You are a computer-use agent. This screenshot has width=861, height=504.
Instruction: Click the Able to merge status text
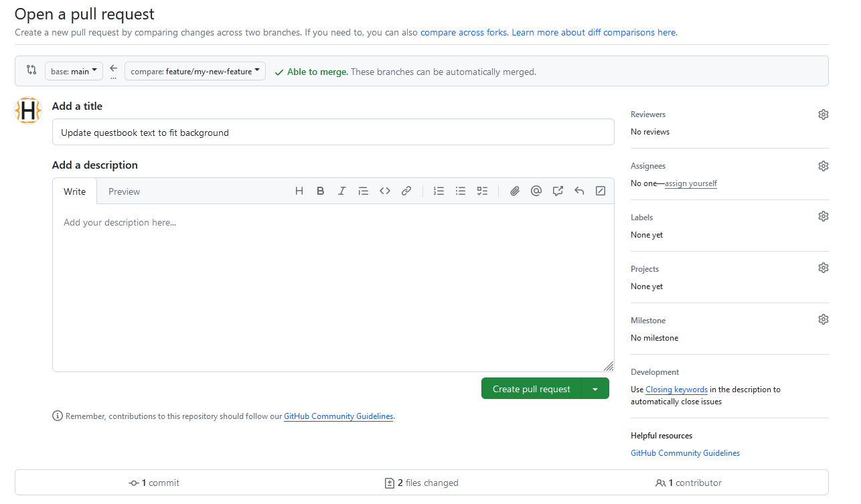(x=317, y=72)
